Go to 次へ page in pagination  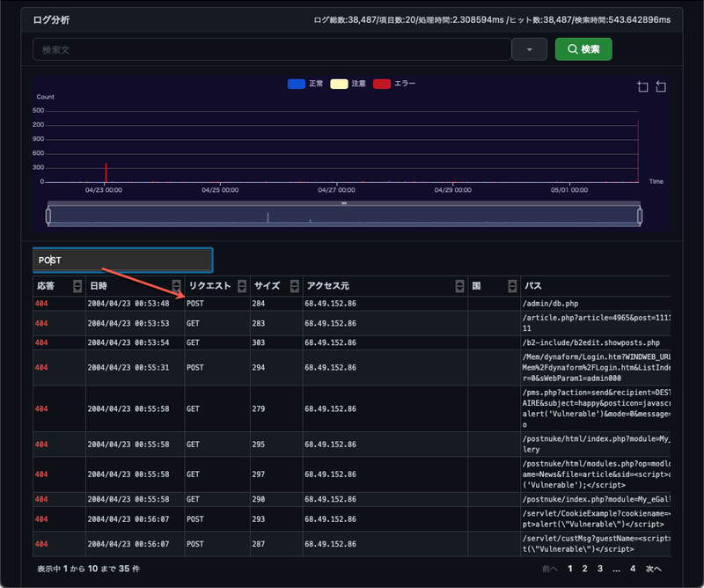pos(654,570)
